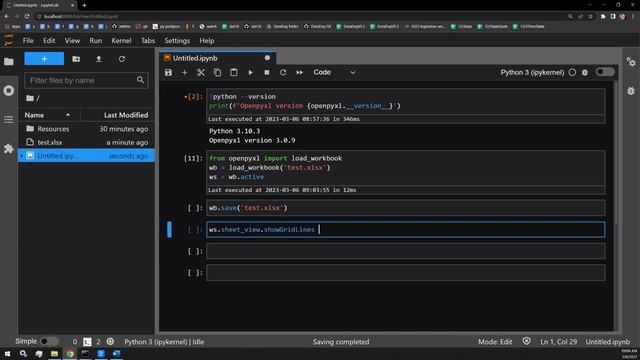
Task: Toggle the Simple mode switch
Action: coord(49,341)
